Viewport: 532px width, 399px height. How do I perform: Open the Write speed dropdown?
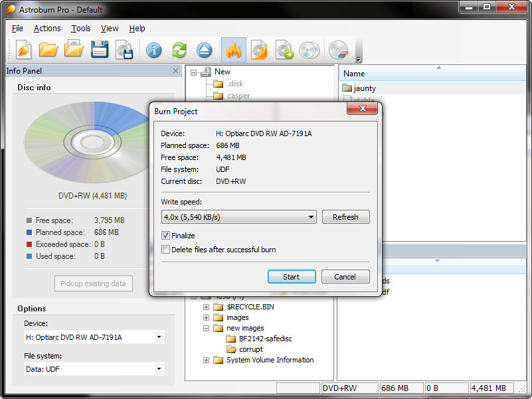pos(310,217)
